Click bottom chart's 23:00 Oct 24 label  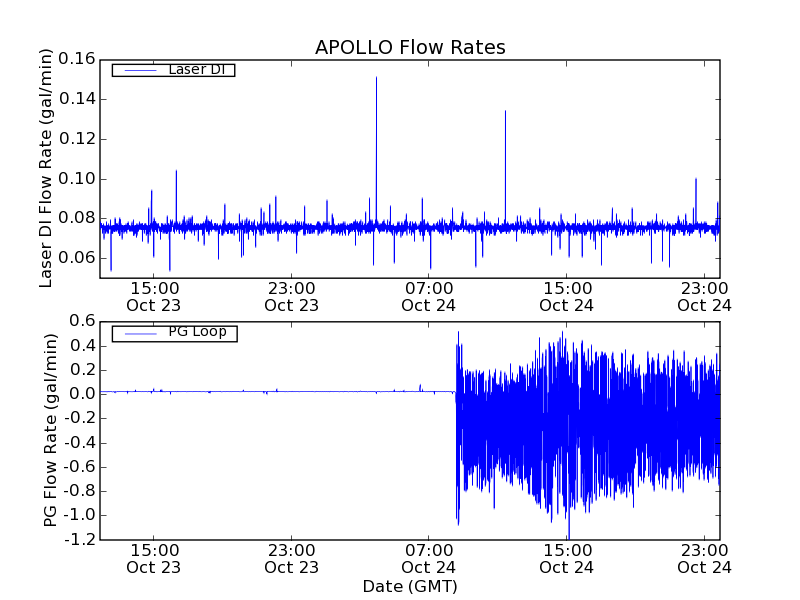coord(704,559)
